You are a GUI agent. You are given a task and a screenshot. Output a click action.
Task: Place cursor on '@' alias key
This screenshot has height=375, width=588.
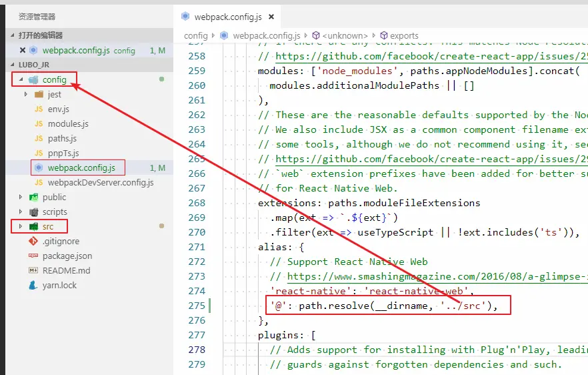pyautogui.click(x=278, y=306)
